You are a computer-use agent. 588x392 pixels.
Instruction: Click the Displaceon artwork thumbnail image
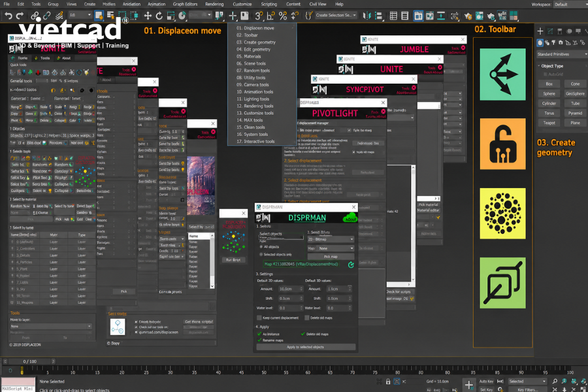pos(201,186)
